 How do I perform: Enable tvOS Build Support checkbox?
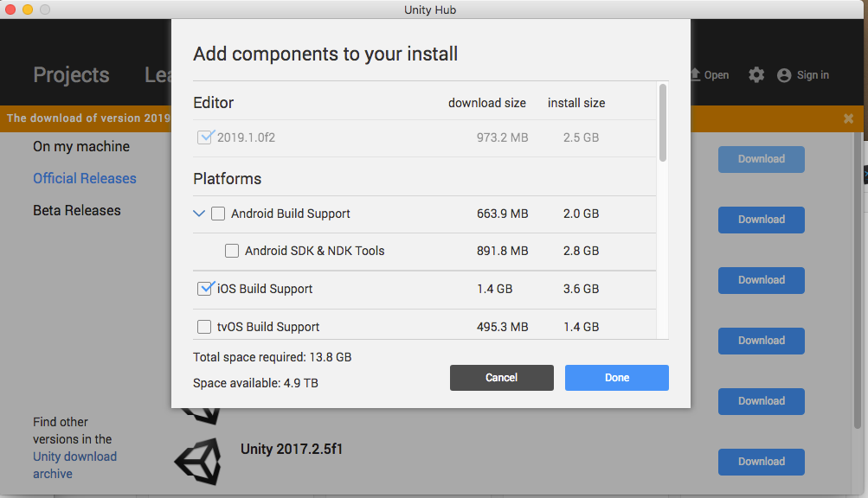(x=204, y=327)
